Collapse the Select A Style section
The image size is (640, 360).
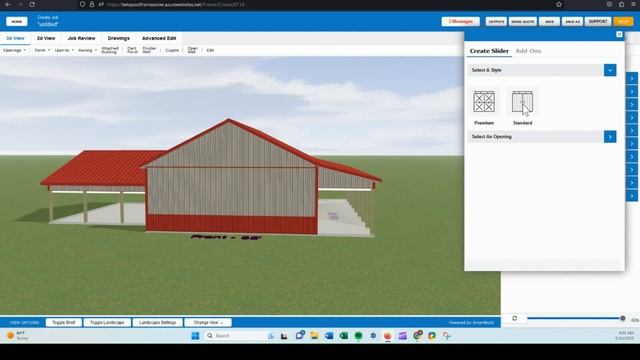pyautogui.click(x=610, y=70)
